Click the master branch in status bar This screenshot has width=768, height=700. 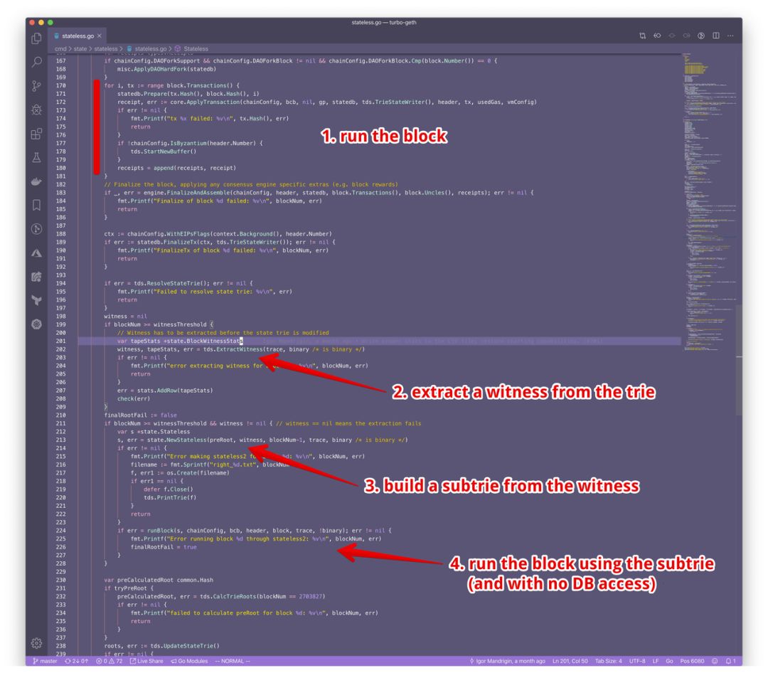click(x=45, y=661)
